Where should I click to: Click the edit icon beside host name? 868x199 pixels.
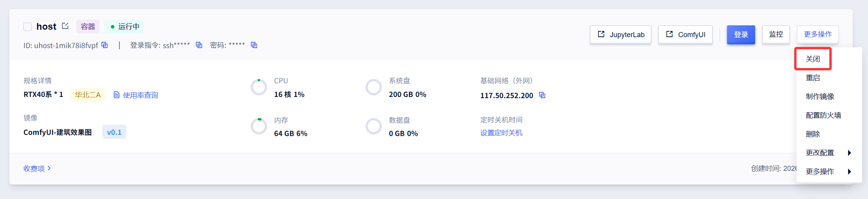(x=65, y=26)
